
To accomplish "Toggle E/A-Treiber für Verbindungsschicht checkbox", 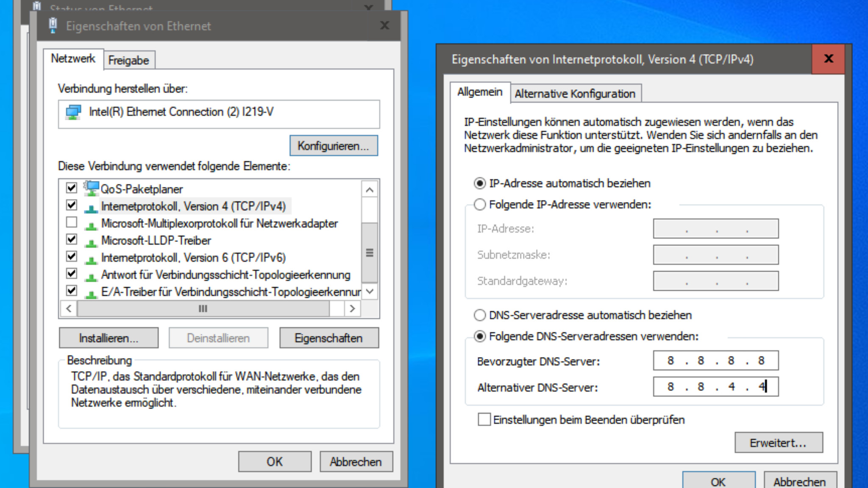I will [x=72, y=291].
